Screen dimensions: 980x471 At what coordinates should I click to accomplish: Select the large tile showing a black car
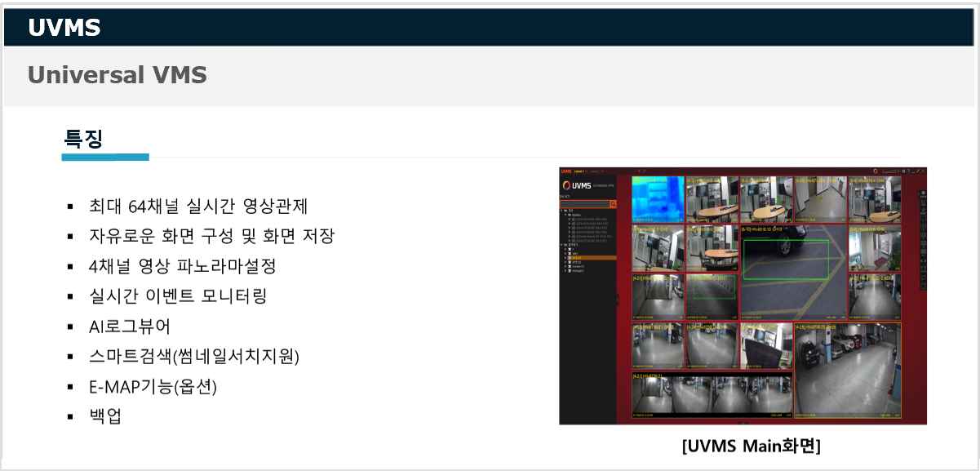tap(793, 273)
